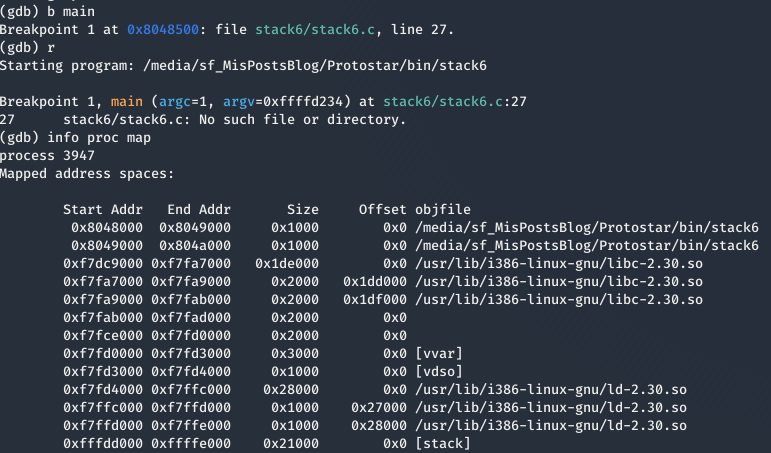771x453 pixels.
Task: Click the Size column header
Action: click(303, 210)
